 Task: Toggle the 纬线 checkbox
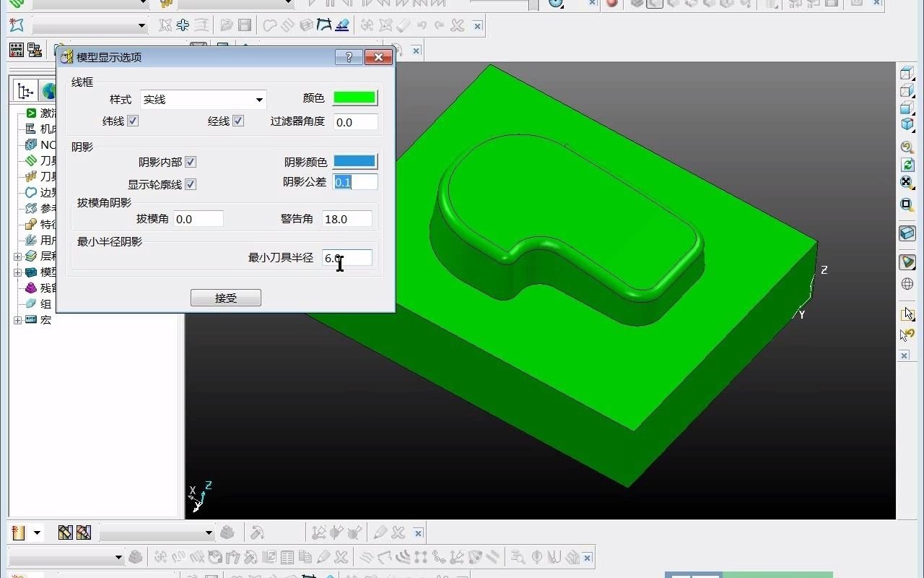pos(133,121)
